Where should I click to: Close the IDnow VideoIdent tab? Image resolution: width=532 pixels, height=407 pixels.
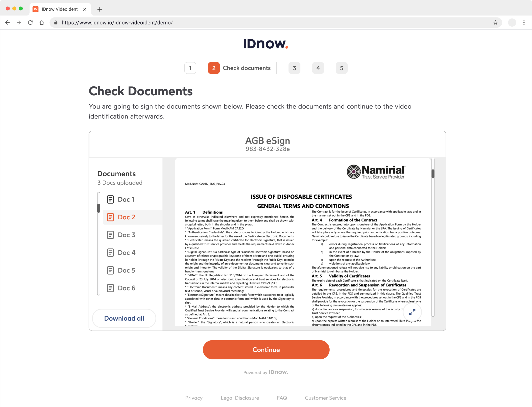[x=85, y=9]
